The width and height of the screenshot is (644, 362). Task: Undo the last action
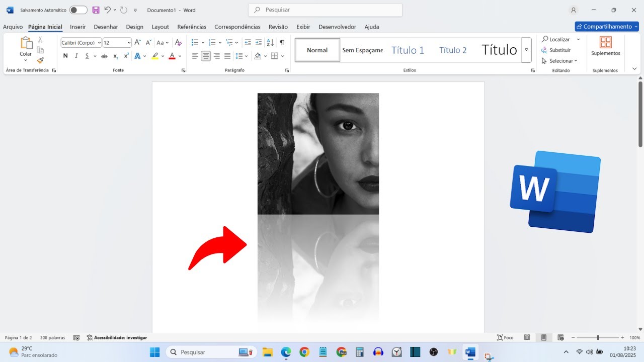pos(107,10)
